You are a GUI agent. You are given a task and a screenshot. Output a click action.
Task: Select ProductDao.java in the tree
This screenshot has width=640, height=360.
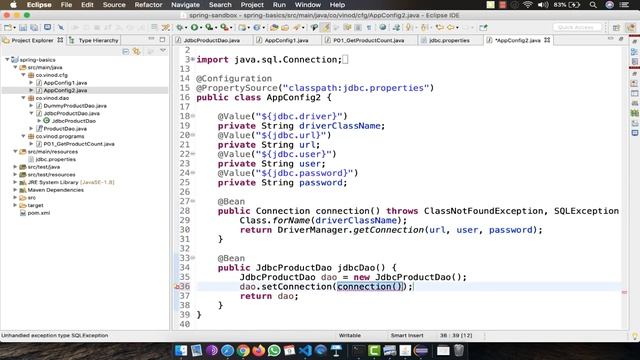[x=65, y=129]
